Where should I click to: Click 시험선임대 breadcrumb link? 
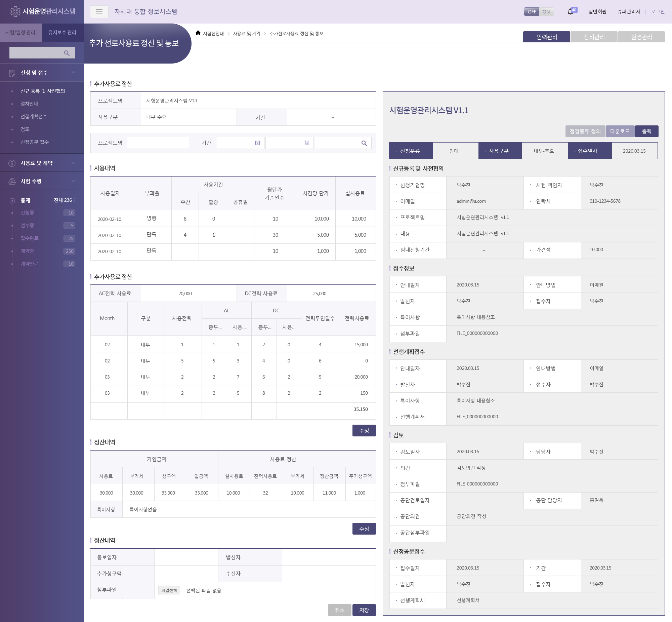(213, 34)
